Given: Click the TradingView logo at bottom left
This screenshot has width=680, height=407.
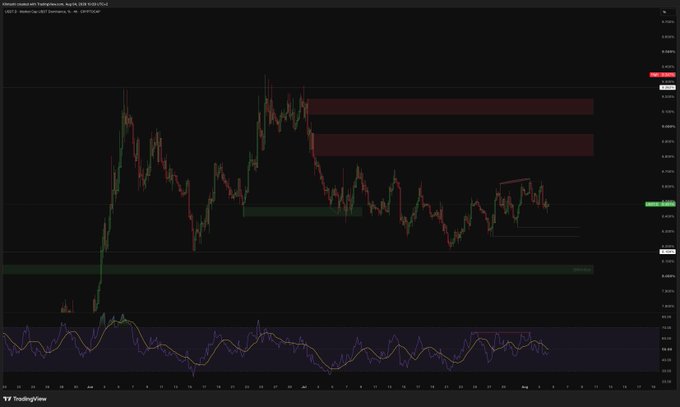Looking at the screenshot, I should coord(25,399).
